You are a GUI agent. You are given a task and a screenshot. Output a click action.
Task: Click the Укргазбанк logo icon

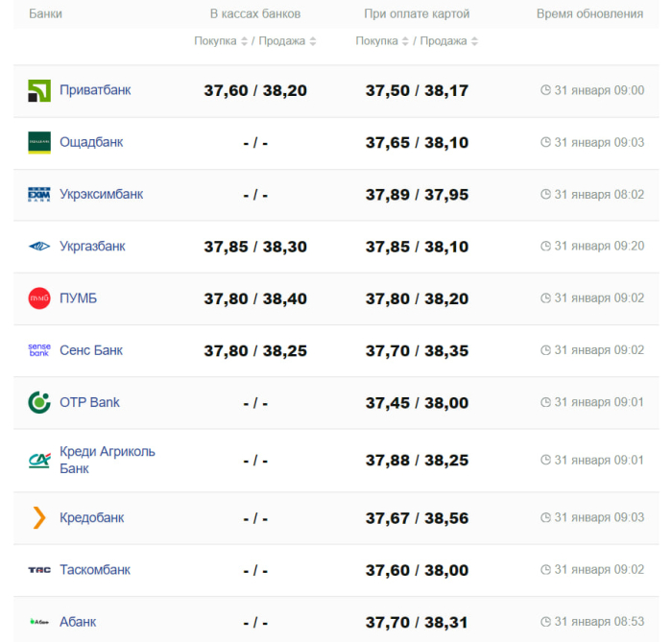pyautogui.click(x=38, y=247)
